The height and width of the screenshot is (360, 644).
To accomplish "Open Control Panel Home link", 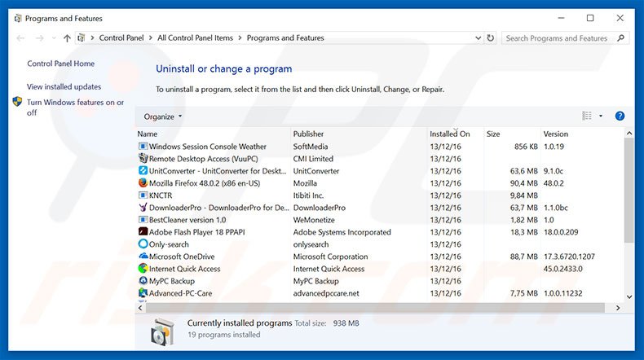I will coord(61,64).
